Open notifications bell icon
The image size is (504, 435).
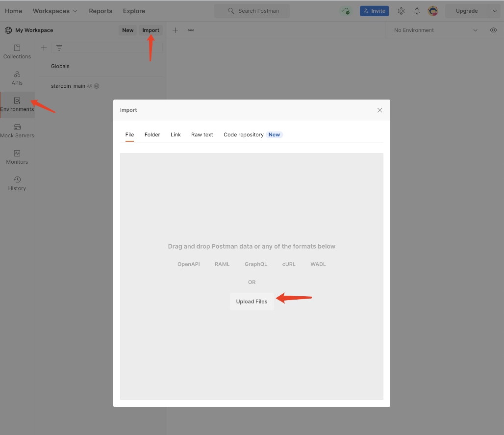417,11
